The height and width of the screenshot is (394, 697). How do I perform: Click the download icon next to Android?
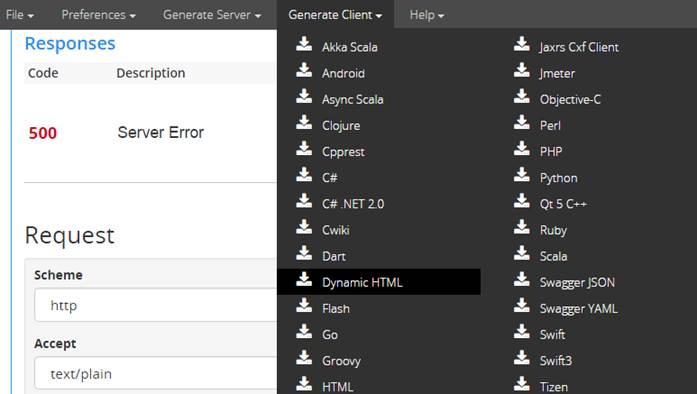click(304, 70)
